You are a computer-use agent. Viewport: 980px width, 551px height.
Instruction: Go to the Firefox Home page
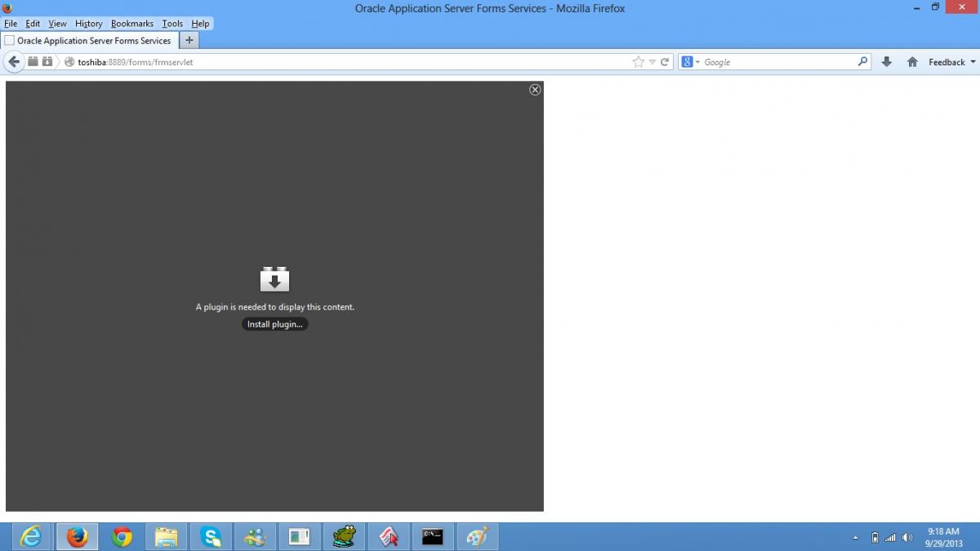pyautogui.click(x=912, y=62)
